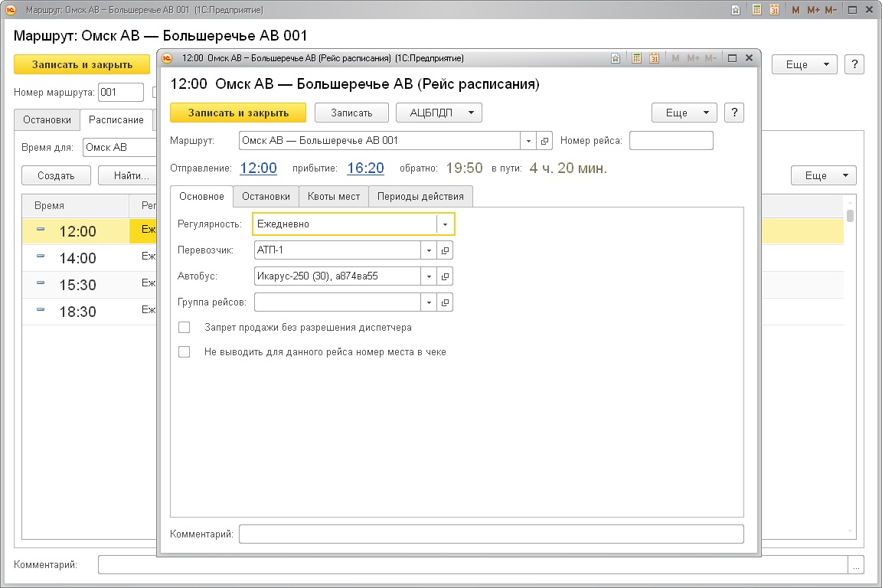This screenshot has width=882, height=588.
Task: Click the M- memory button in the main window title bar
Action: click(831, 10)
